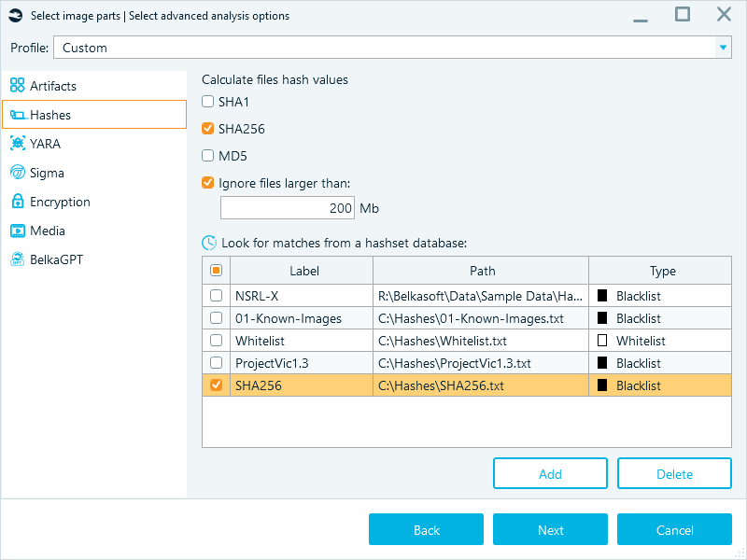Check the NSRL-X hashset checkbox
The height and width of the screenshot is (560, 747).
[x=216, y=295]
